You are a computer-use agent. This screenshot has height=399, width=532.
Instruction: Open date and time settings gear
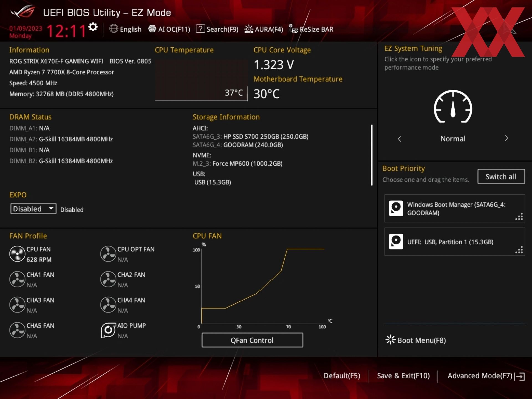(x=93, y=27)
